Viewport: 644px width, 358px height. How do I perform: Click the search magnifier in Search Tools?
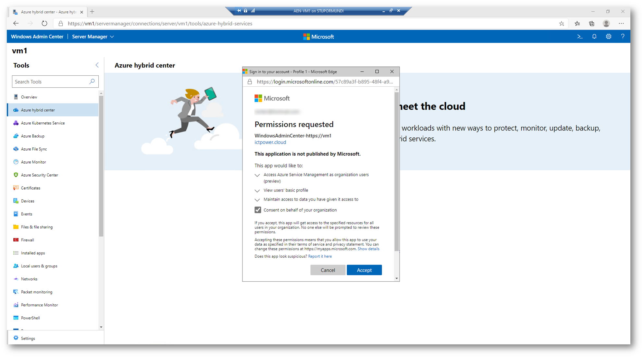pos(92,81)
